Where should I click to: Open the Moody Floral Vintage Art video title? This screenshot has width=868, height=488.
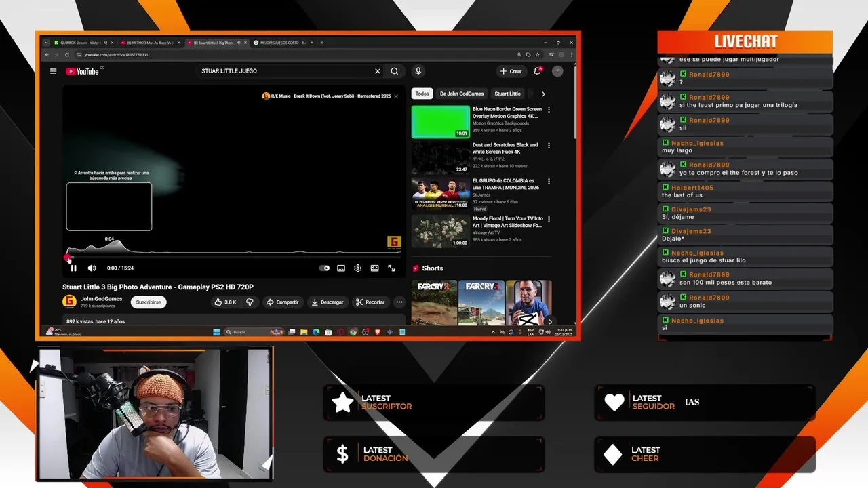pos(508,222)
